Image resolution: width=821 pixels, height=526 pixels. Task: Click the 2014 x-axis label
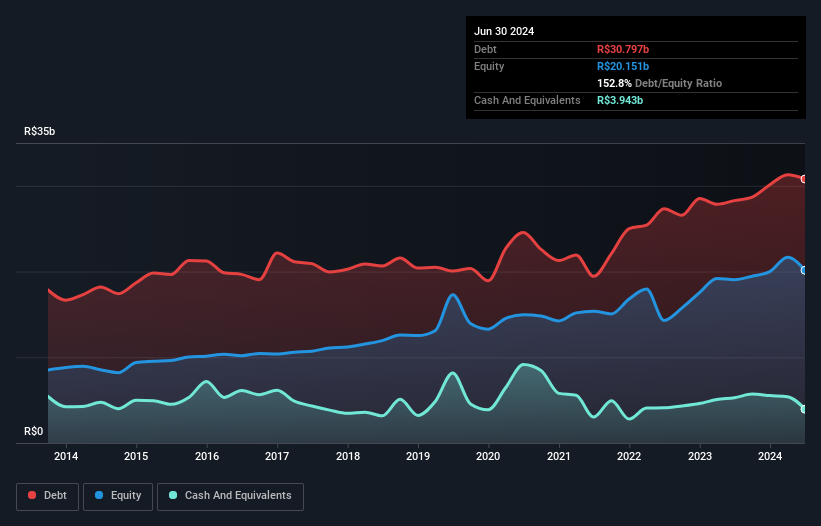pos(66,456)
